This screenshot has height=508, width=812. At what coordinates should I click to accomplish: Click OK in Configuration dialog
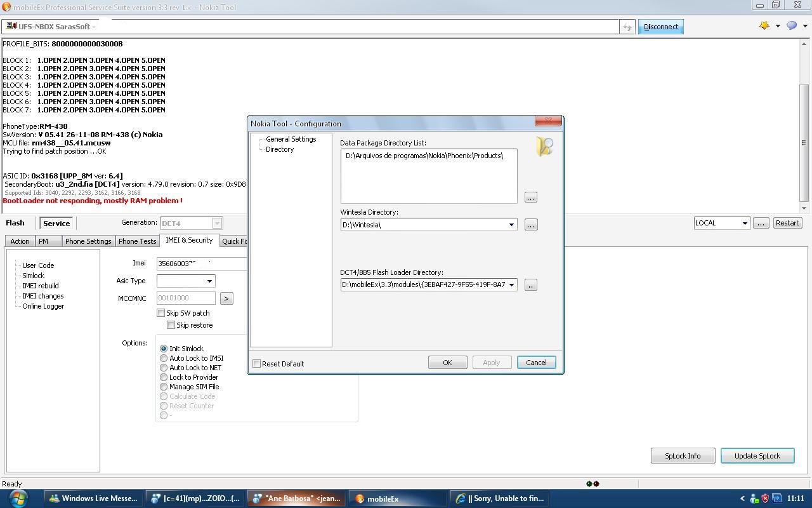coord(447,363)
